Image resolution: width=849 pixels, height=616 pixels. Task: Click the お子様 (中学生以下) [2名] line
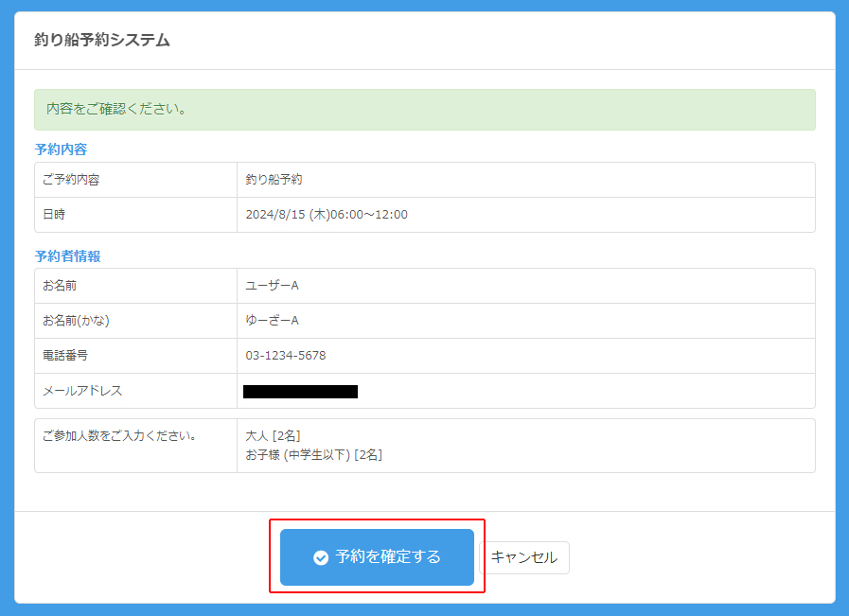pyautogui.click(x=313, y=455)
